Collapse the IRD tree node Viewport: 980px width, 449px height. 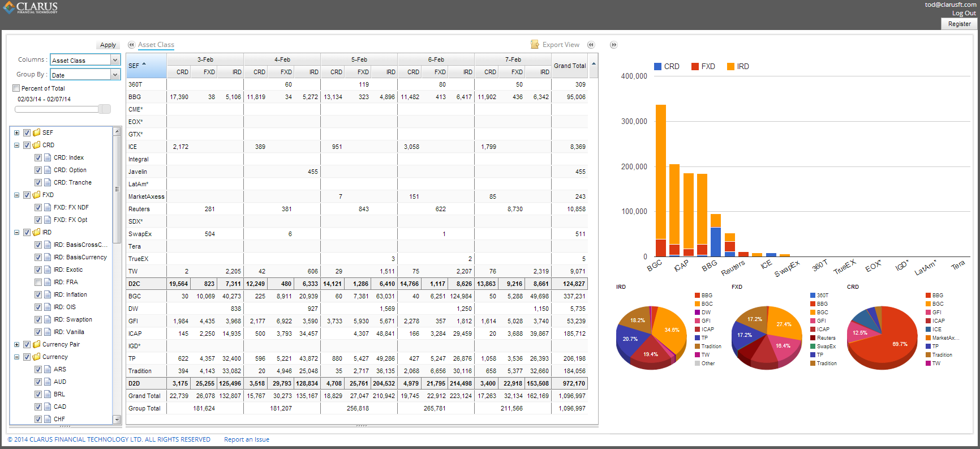[x=16, y=232]
